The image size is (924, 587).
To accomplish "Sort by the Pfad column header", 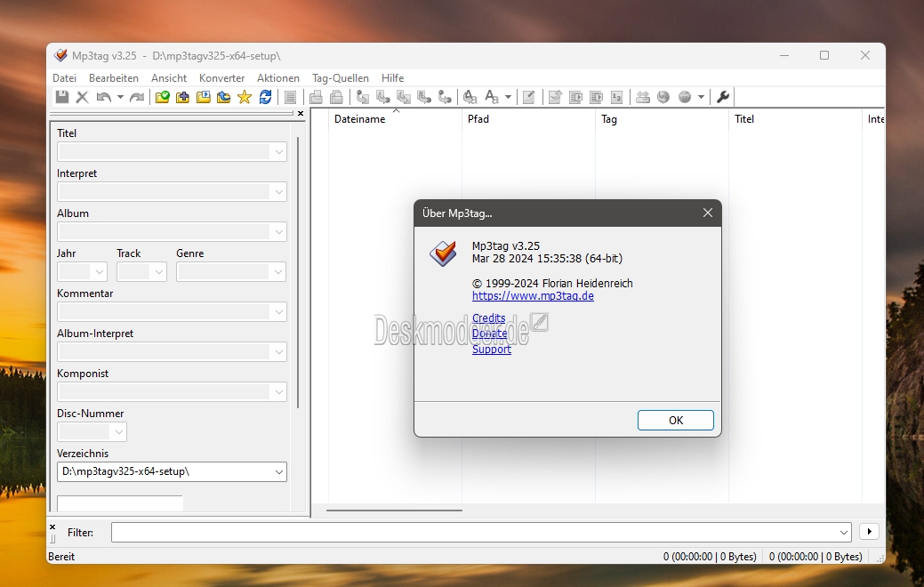I will pos(528,119).
